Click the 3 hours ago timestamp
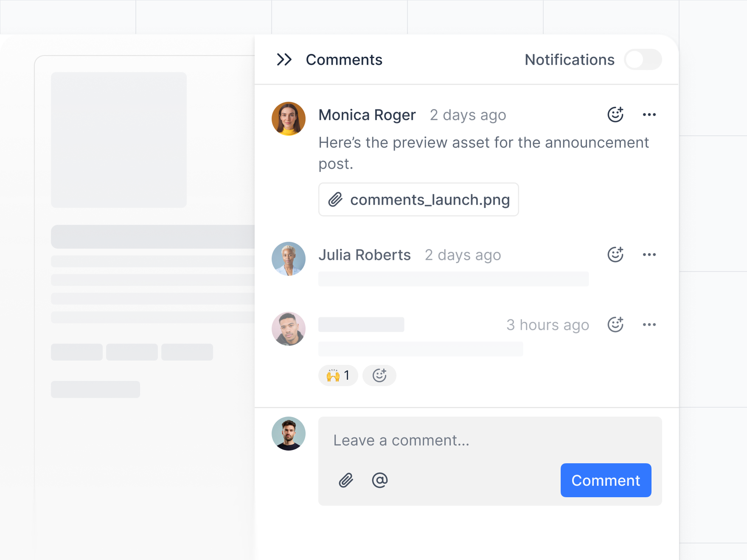Viewport: 747px width, 560px height. (x=548, y=325)
